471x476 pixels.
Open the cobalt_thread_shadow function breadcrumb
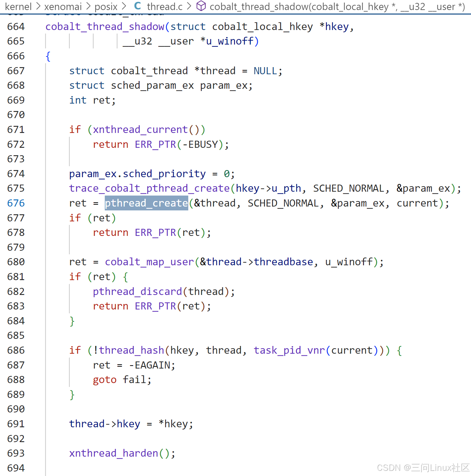tap(337, 6)
